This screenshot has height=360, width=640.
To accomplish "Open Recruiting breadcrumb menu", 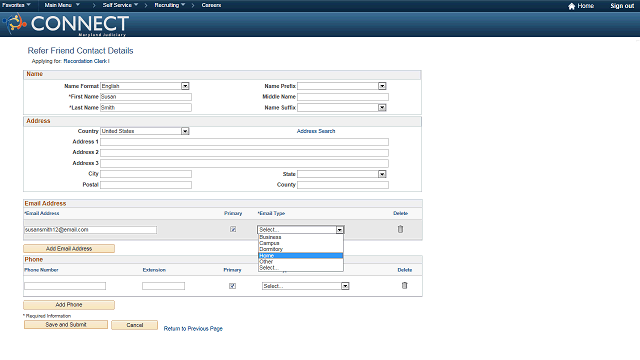I will click(169, 5).
